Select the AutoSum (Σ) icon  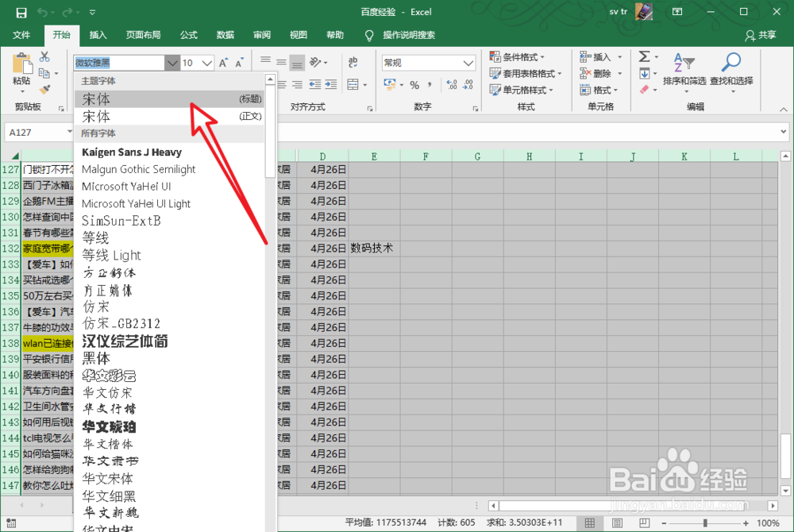point(645,57)
